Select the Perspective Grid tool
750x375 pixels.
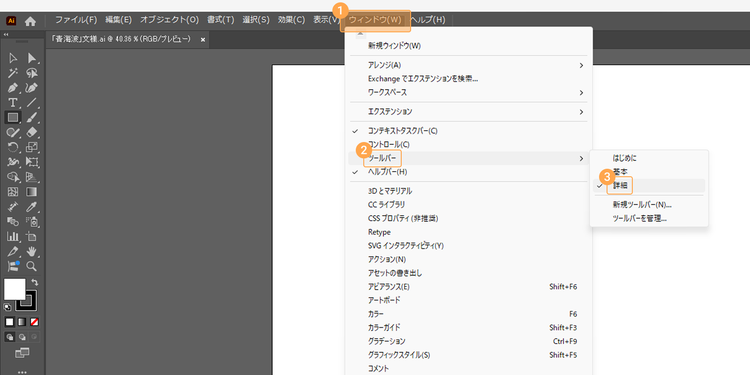[32, 177]
